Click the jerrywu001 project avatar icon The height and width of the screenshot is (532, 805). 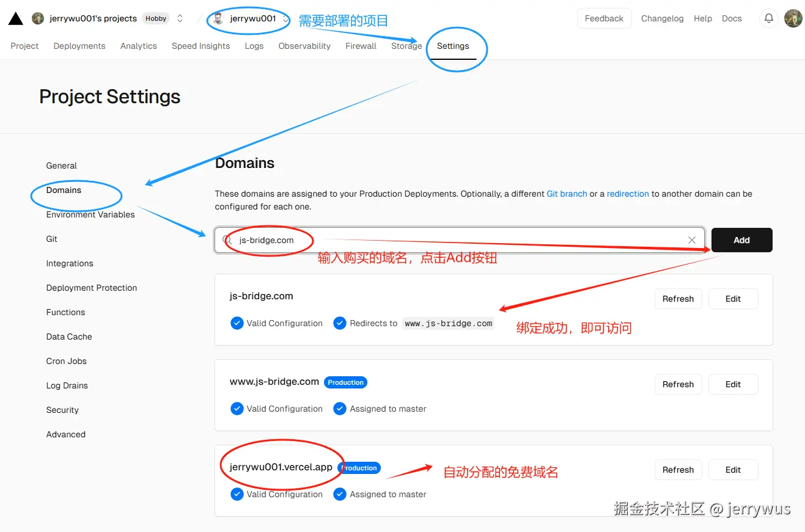pyautogui.click(x=218, y=18)
